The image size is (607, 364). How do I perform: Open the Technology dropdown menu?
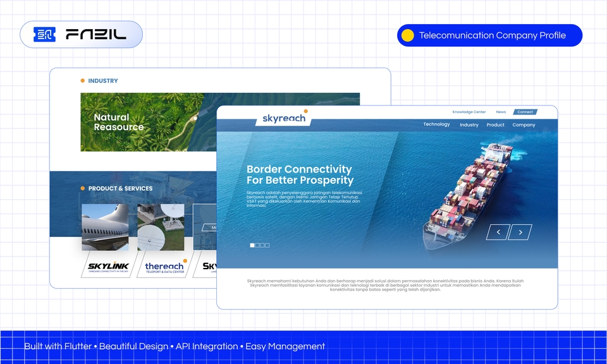point(437,124)
